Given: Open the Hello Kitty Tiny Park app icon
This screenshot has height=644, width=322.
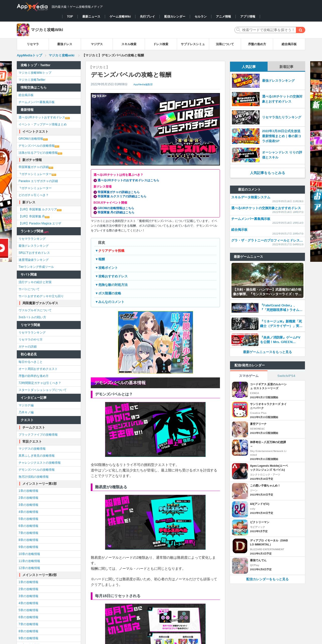Looking at the screenshot, I should pyautogui.click(x=240, y=410).
